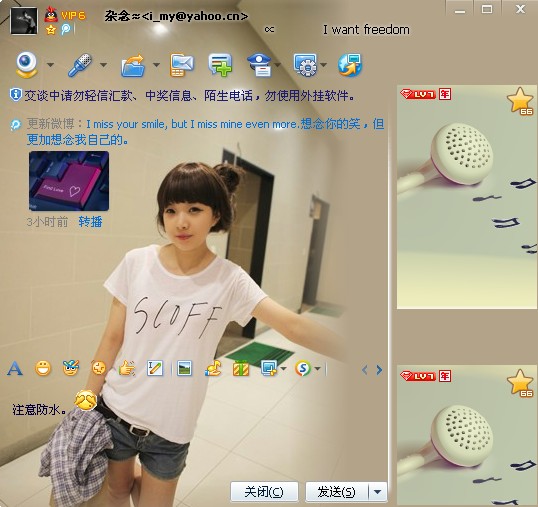Image resolution: width=538 pixels, height=507 pixels.
Task: Click the Sogou search S icon
Action: click(x=303, y=368)
